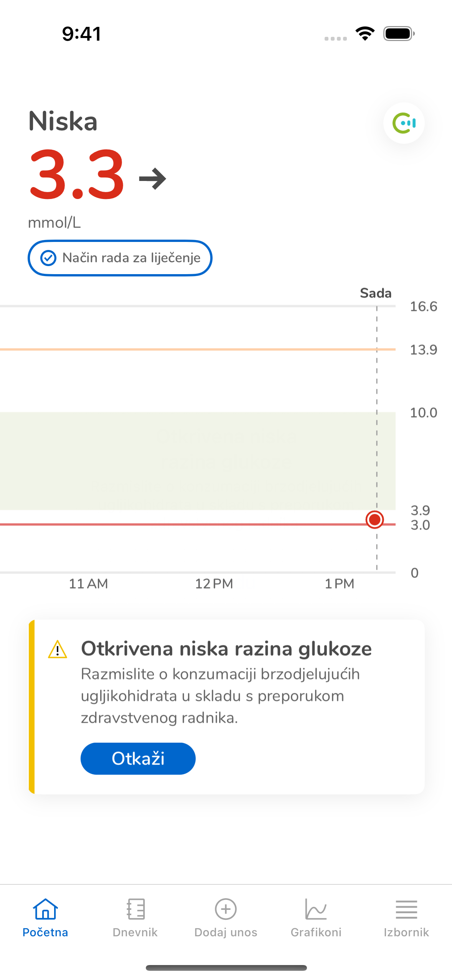Screen dimensions: 452x980
Task: Tap the Grafikoni tab label
Action: pyautogui.click(x=316, y=932)
